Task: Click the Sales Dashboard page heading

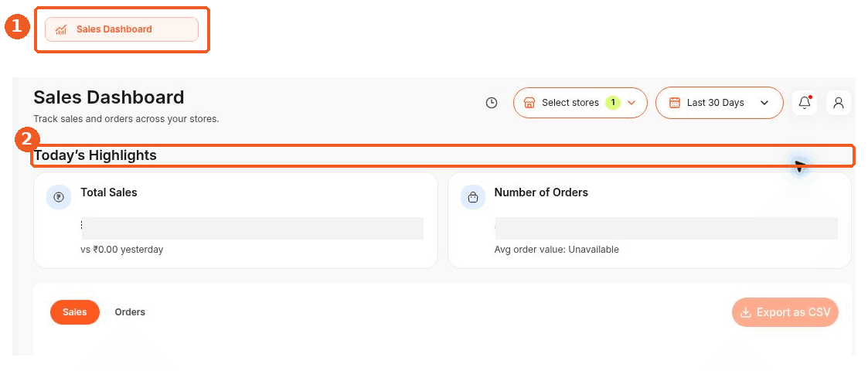Action: (109, 97)
